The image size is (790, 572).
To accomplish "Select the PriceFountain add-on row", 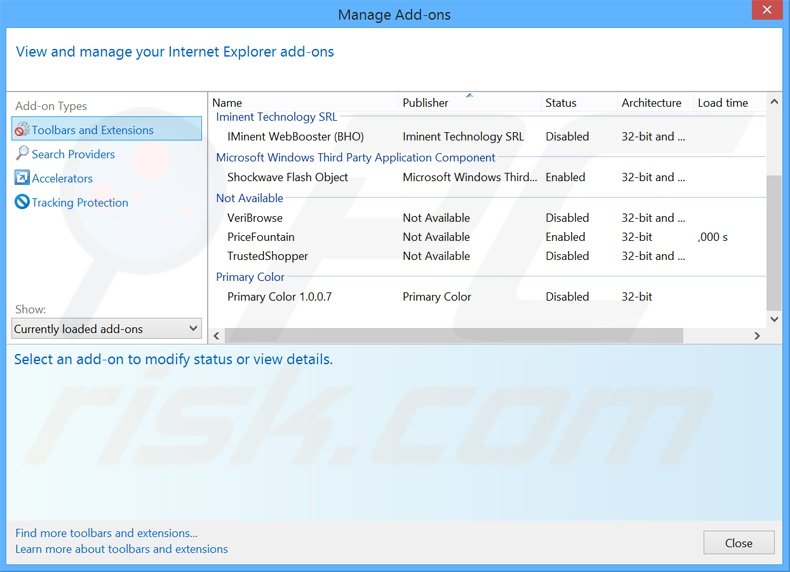I will (488, 237).
